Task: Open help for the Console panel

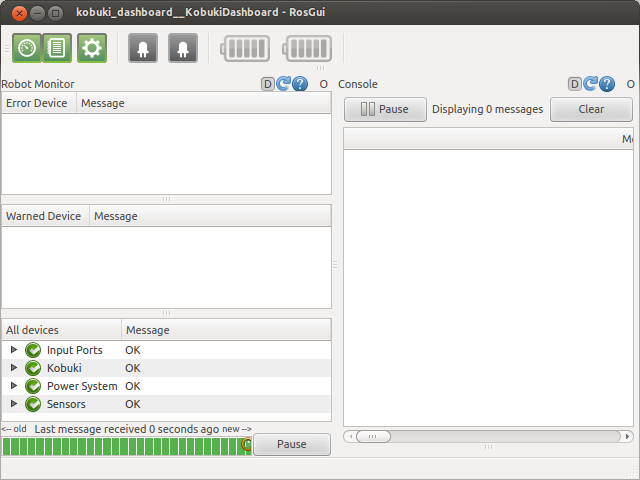Action: pos(607,84)
